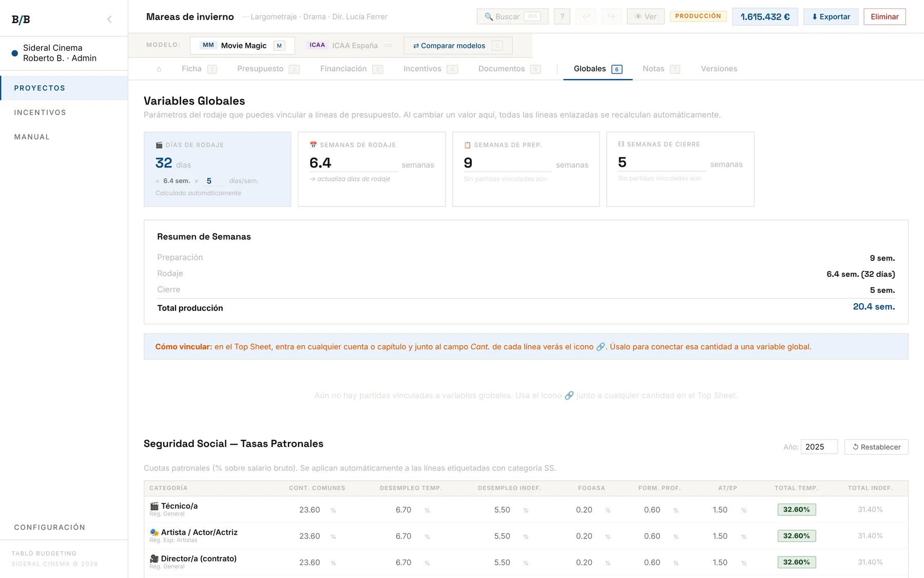Click the link icon in the 'Cómo vincular' banner
The width and height of the screenshot is (924, 578).
tap(600, 347)
